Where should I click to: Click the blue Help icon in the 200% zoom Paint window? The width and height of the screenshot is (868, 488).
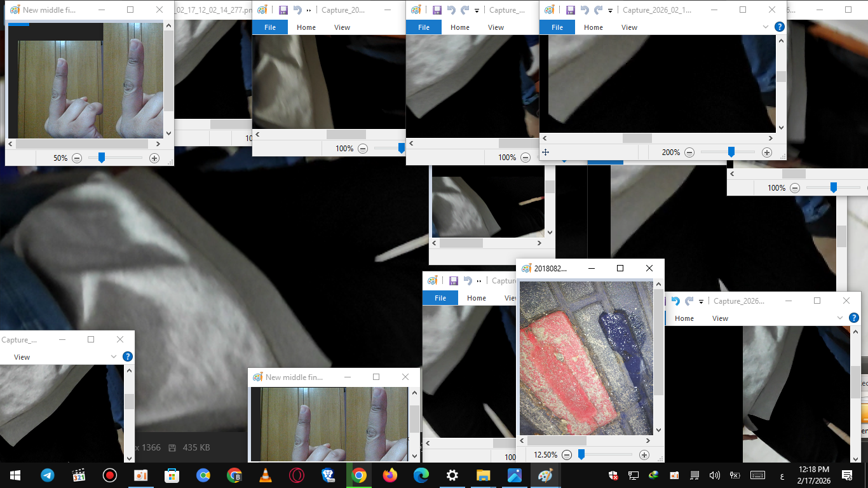tap(780, 27)
